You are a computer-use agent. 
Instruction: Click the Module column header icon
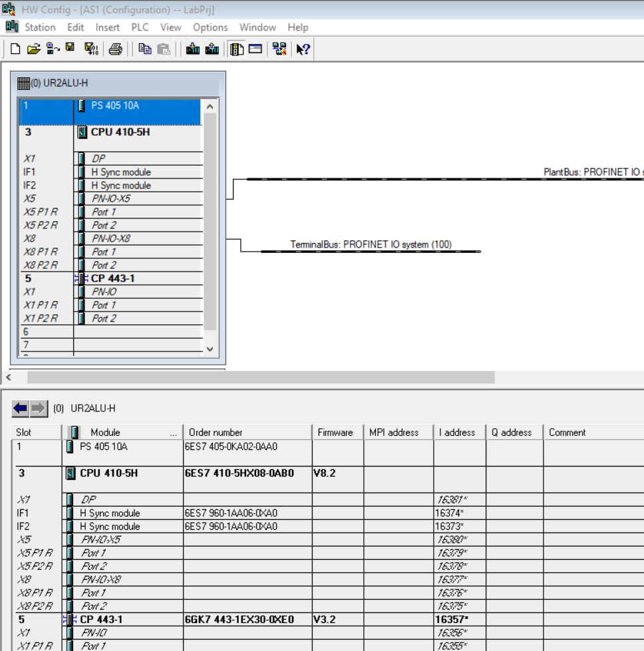coord(75,432)
